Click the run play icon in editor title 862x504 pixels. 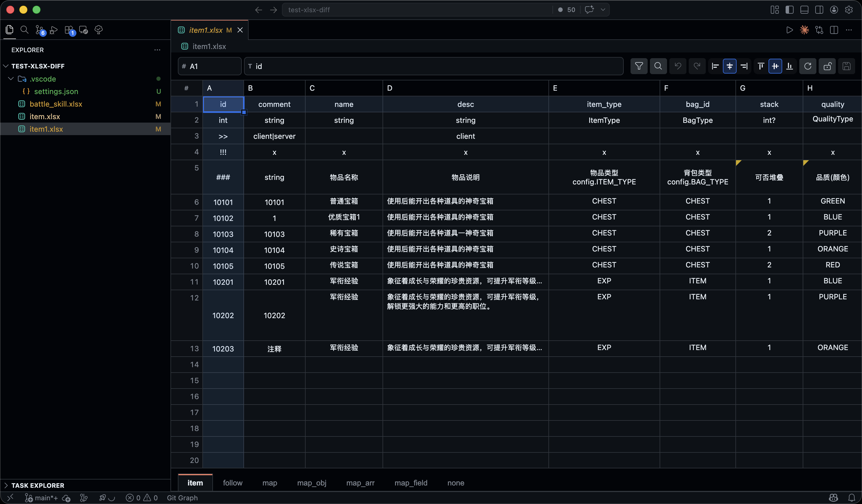[x=790, y=30]
